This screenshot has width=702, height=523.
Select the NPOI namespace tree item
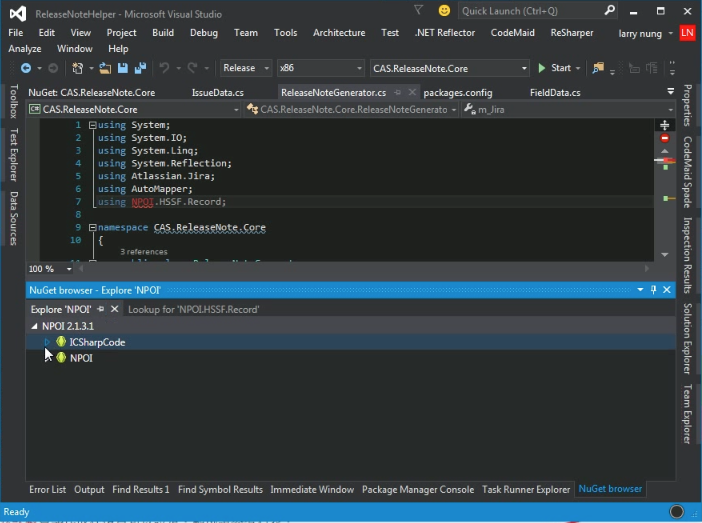click(81, 358)
